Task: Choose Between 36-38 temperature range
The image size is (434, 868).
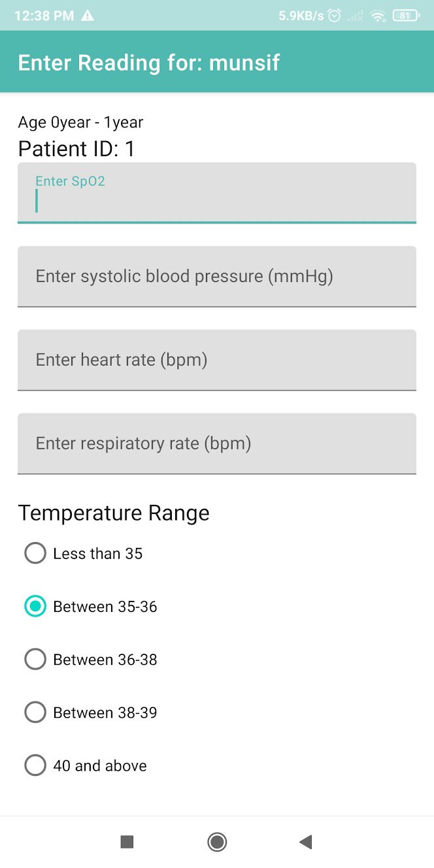Action: [35, 659]
